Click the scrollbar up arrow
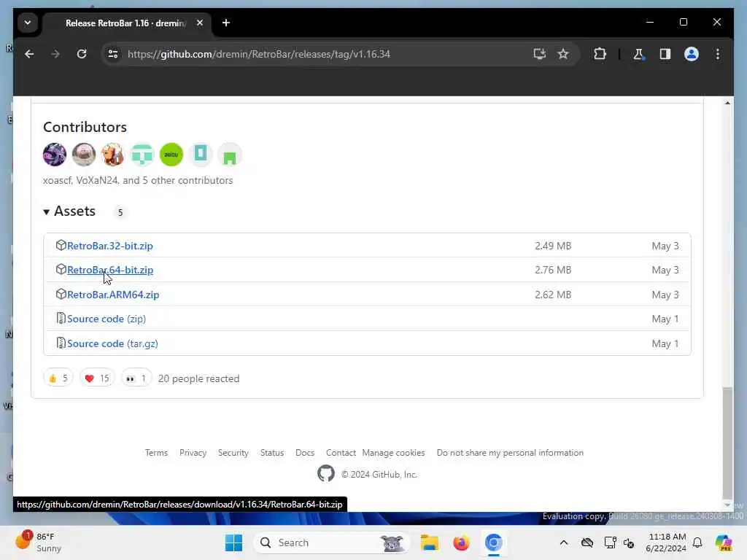Viewport: 747px width, 560px height. (x=727, y=103)
